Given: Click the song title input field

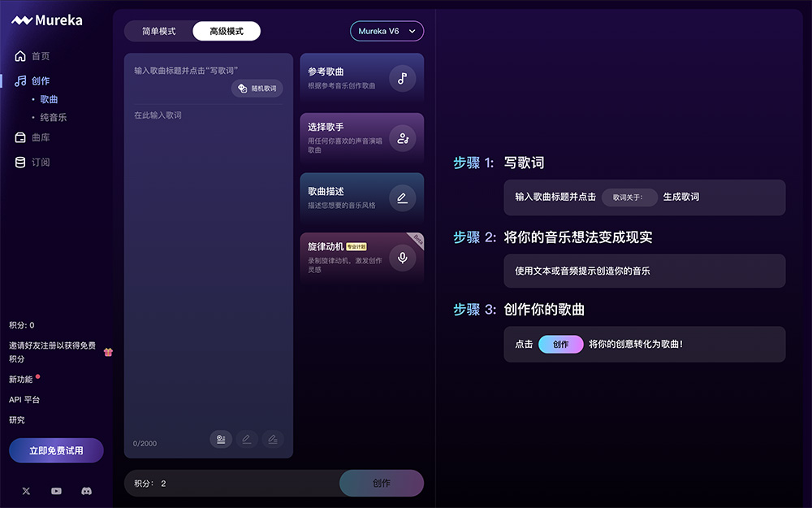Looking at the screenshot, I should [185, 71].
